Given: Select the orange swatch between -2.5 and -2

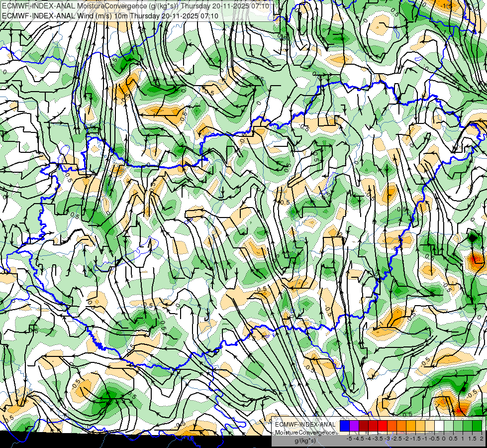Looking at the screenshot, I should [401, 426].
